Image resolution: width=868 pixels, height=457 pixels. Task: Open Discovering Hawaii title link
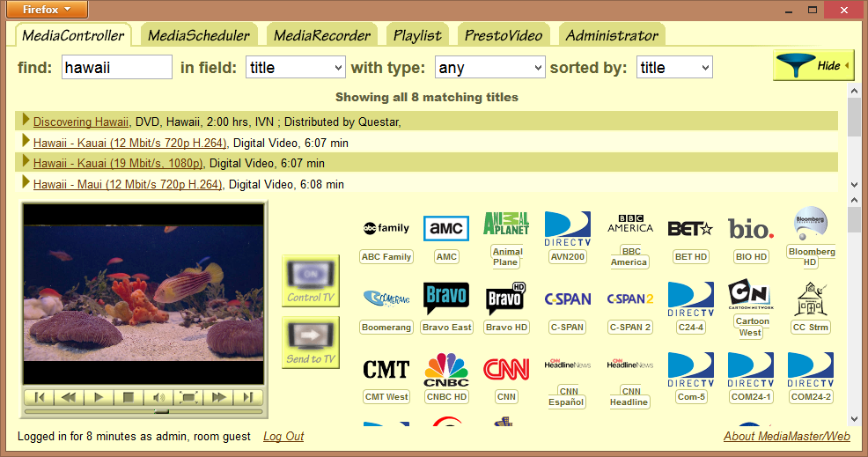[x=81, y=122]
